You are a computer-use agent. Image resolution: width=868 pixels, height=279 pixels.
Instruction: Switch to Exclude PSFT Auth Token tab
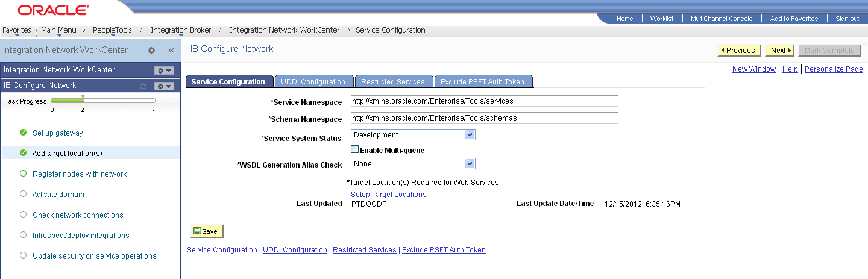pyautogui.click(x=482, y=82)
